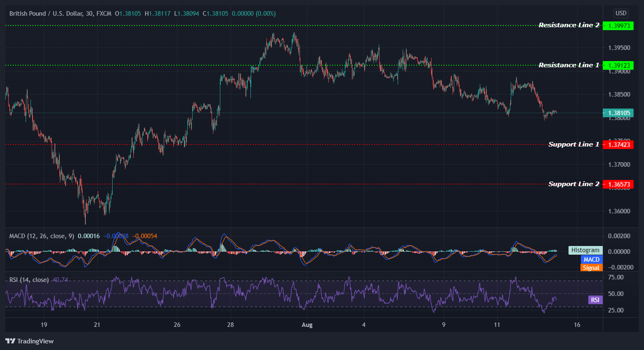The width and height of the screenshot is (644, 350).
Task: Select the teal Histogram legend badge
Action: point(585,250)
